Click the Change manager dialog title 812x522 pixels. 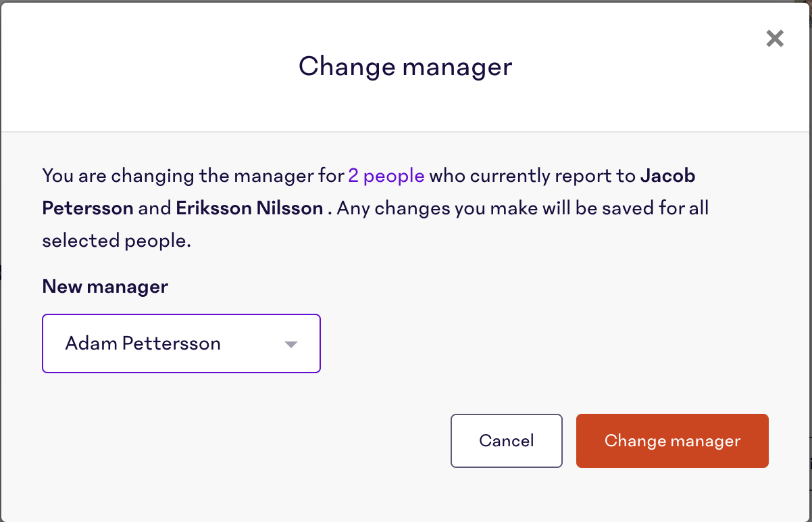coord(405,66)
